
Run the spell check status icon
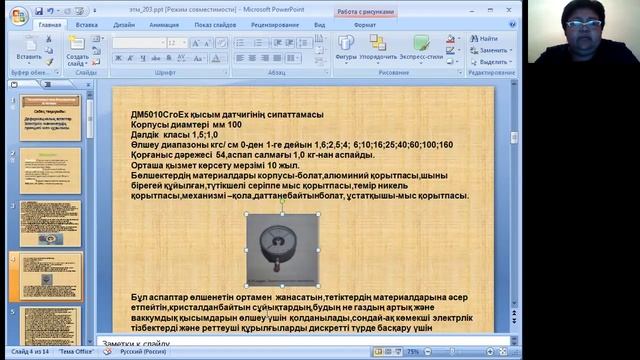(107, 351)
